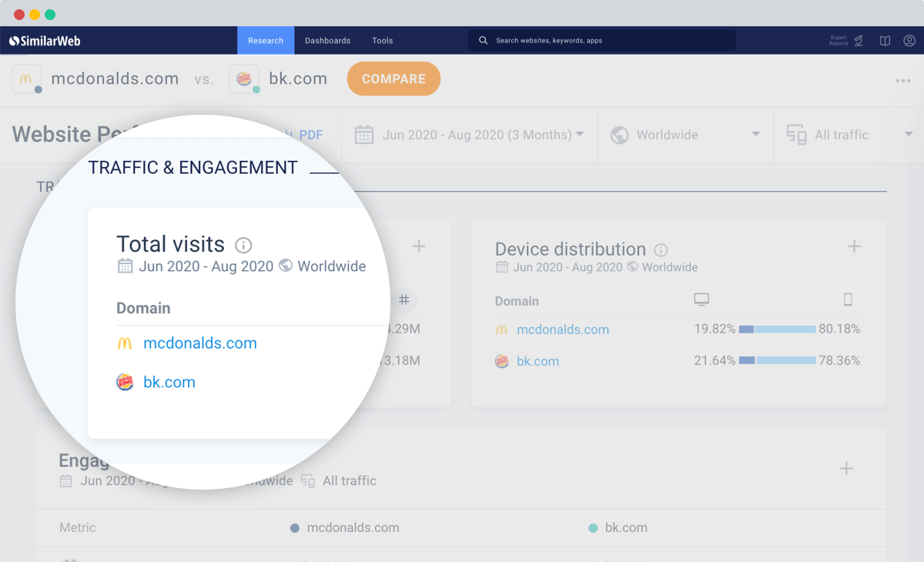Screen dimensions: 924x562
Task: Click the Domain header in Device distribution
Action: tap(517, 301)
